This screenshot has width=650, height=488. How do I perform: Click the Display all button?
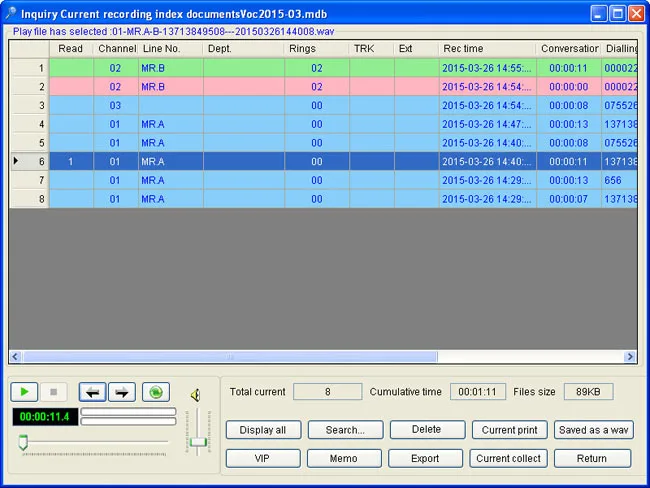[263, 430]
